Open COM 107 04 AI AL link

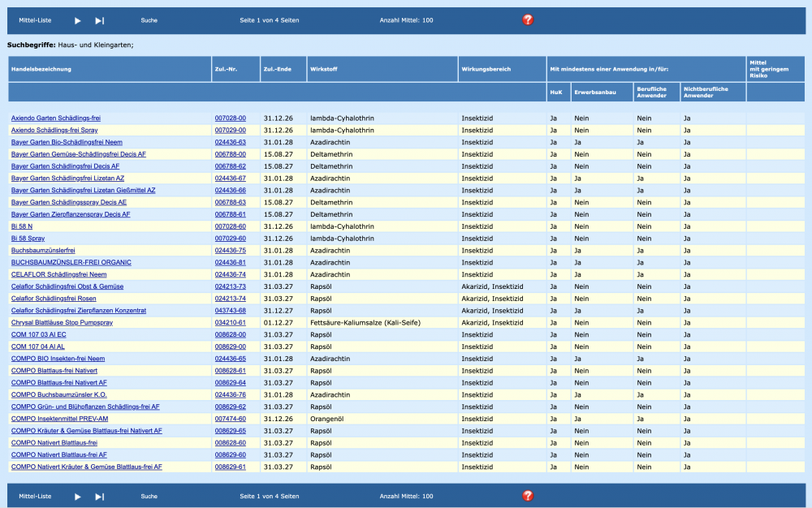38,347
